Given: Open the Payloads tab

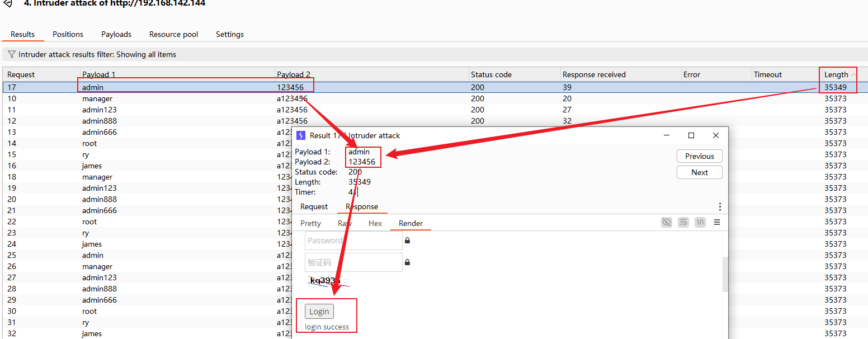Looking at the screenshot, I should (116, 34).
